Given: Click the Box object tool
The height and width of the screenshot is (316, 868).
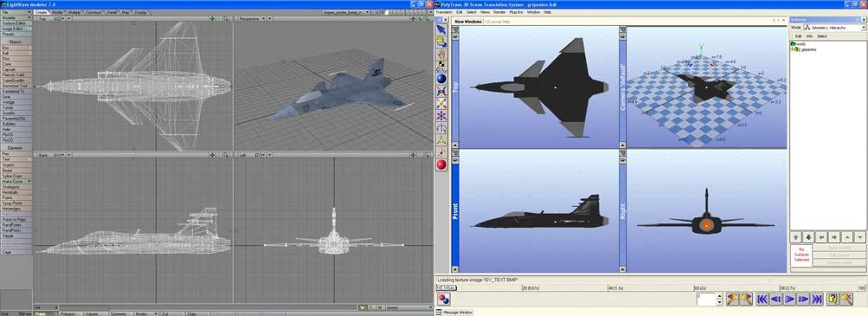Looking at the screenshot, I should click(16, 48).
